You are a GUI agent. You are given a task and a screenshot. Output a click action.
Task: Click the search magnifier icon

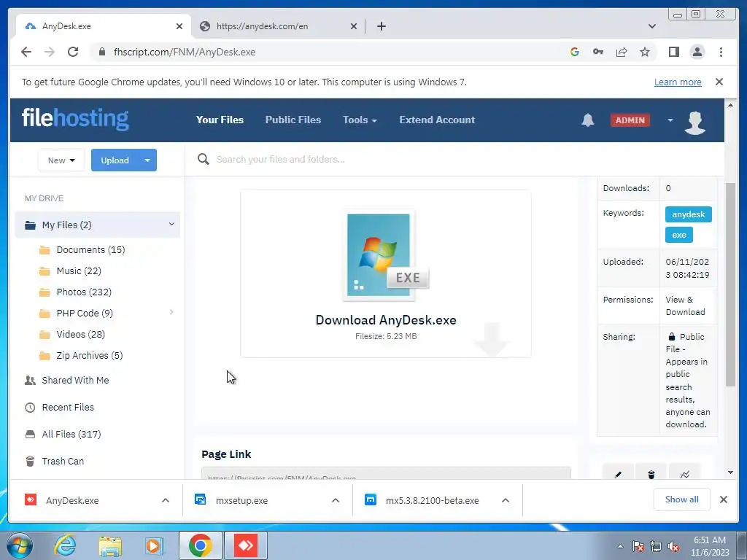coord(204,159)
